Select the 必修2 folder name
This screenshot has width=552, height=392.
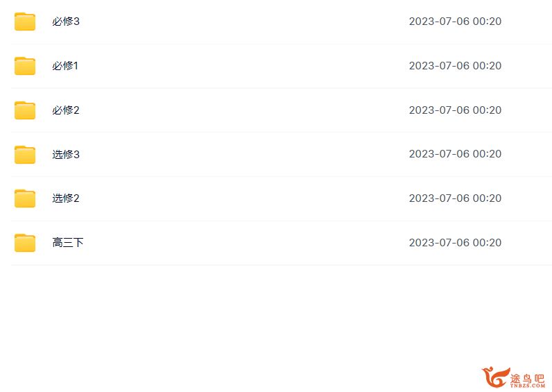pos(66,110)
